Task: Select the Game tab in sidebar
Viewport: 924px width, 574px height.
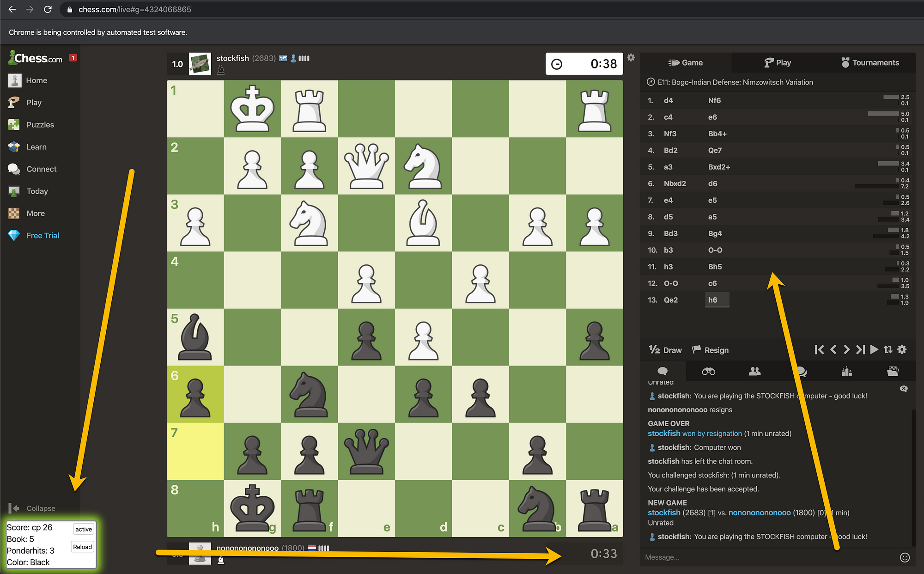Action: [686, 62]
